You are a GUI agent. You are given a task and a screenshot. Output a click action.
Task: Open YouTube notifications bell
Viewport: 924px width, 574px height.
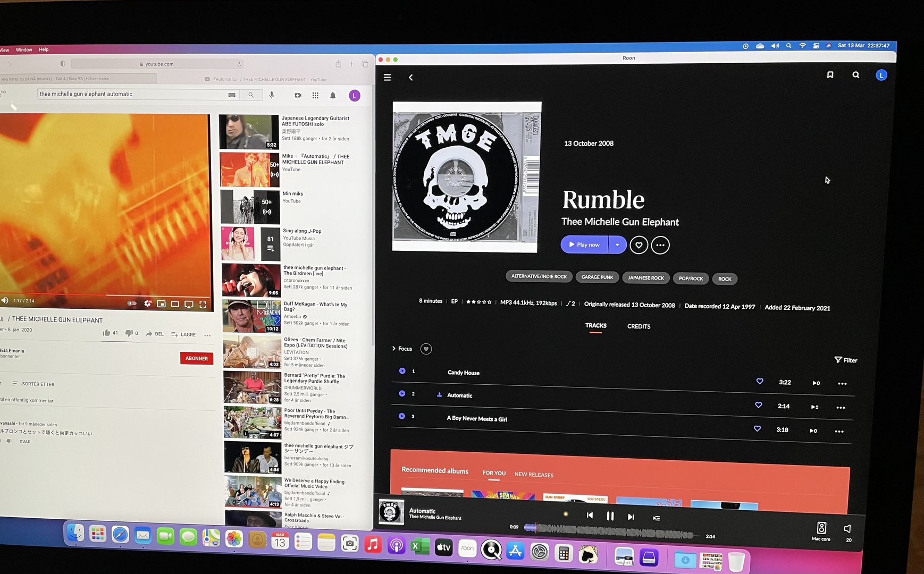[x=333, y=96]
